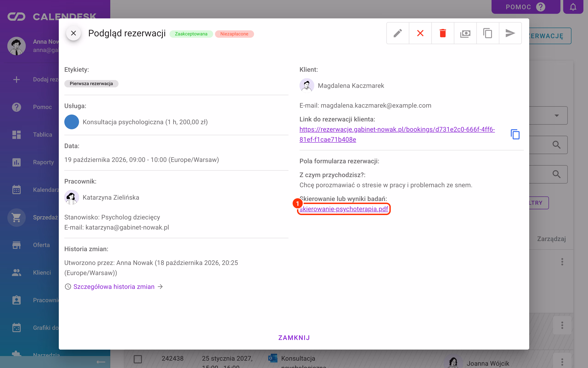
Task: Click Anna Nowak's profile avatar in the sidebar
Action: click(x=16, y=46)
